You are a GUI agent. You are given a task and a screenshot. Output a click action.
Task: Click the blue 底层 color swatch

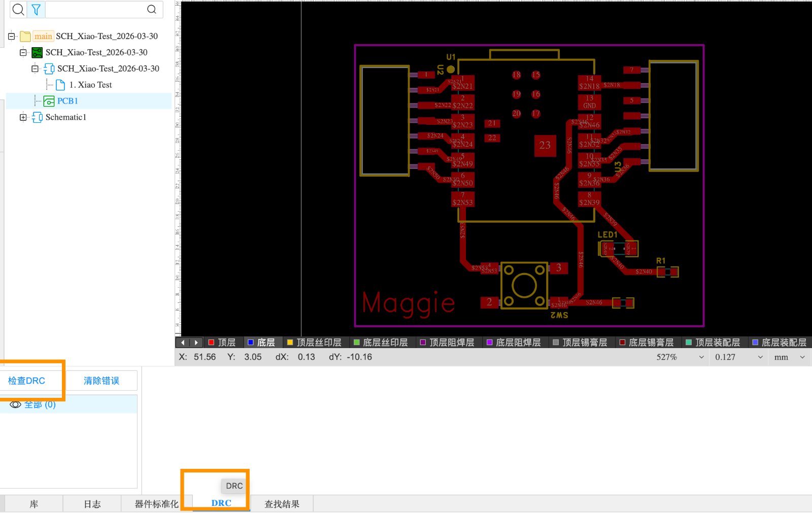tap(250, 343)
